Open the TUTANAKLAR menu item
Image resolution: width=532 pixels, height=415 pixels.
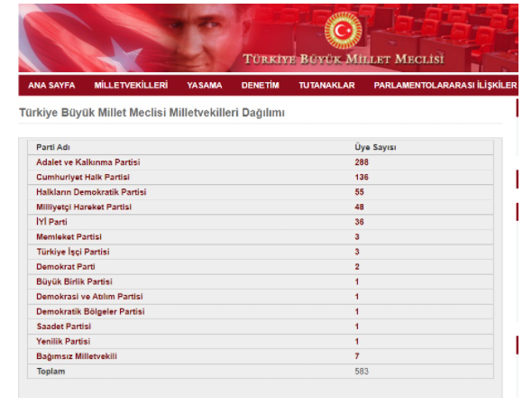click(326, 85)
